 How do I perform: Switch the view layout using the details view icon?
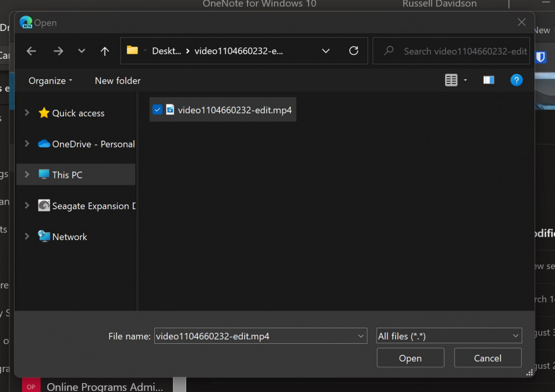451,80
